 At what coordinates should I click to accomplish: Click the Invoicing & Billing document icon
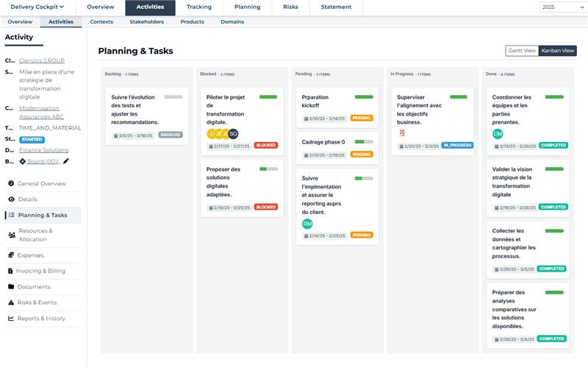(10, 271)
